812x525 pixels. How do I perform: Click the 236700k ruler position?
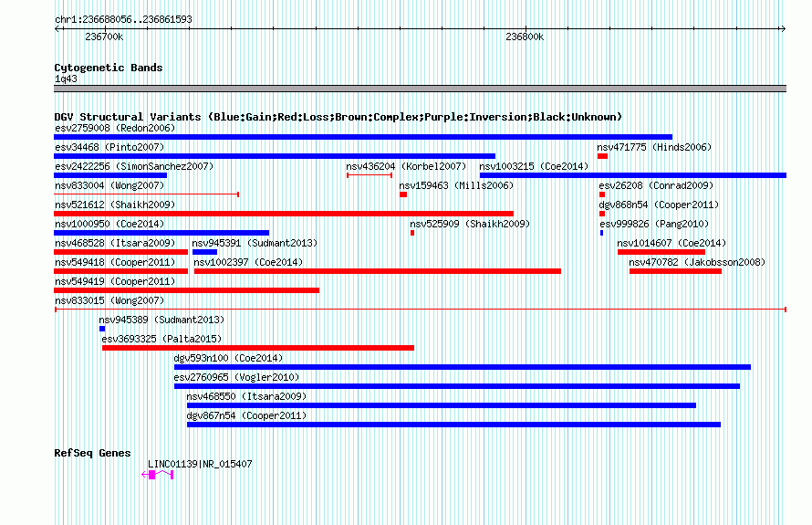point(104,37)
